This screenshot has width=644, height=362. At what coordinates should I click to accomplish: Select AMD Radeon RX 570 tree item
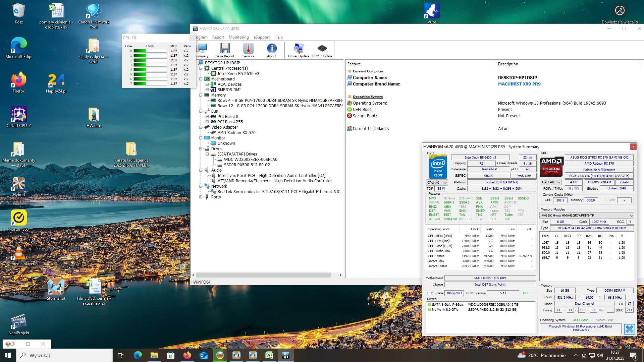pos(236,132)
